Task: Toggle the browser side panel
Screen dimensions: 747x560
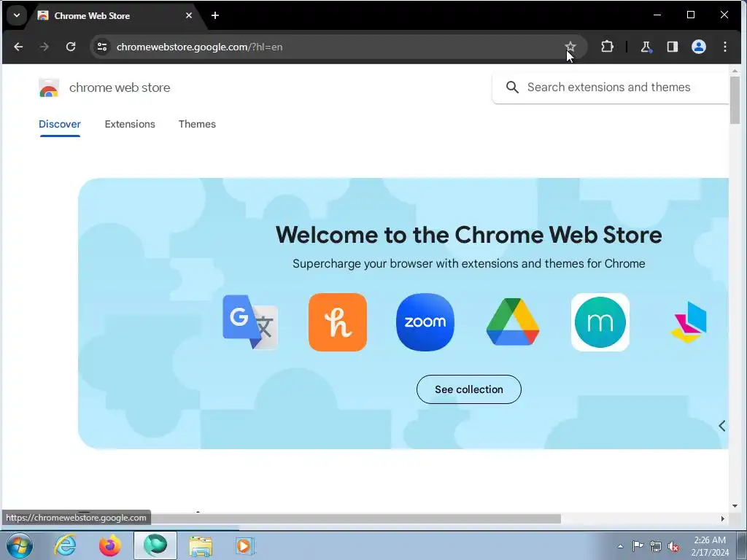Action: coord(672,47)
